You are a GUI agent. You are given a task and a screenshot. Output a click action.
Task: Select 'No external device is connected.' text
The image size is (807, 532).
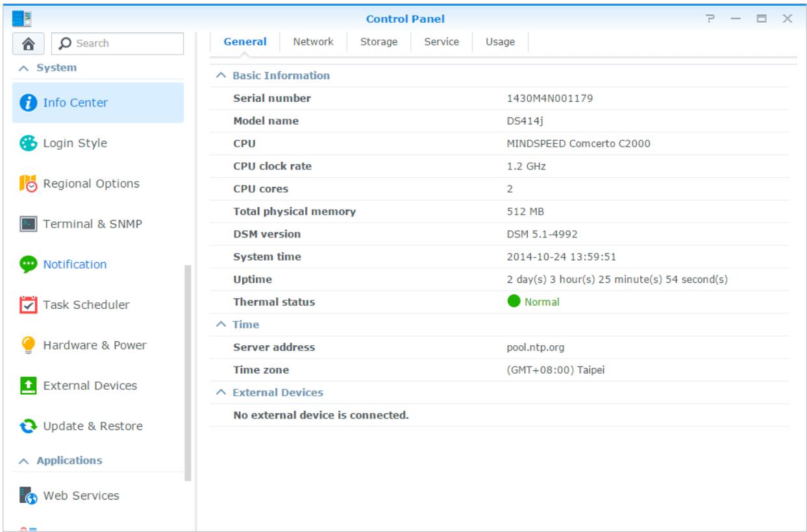[321, 415]
